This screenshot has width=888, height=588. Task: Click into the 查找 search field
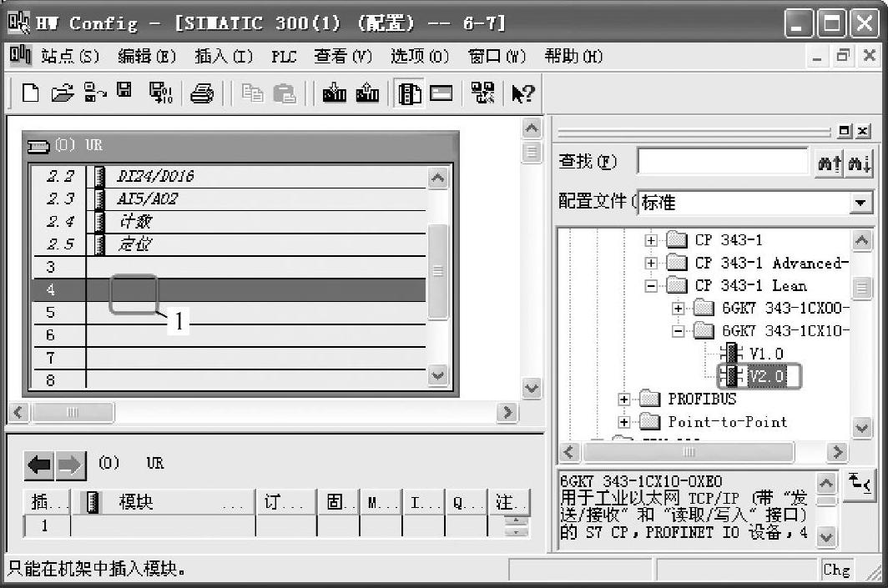click(722, 162)
